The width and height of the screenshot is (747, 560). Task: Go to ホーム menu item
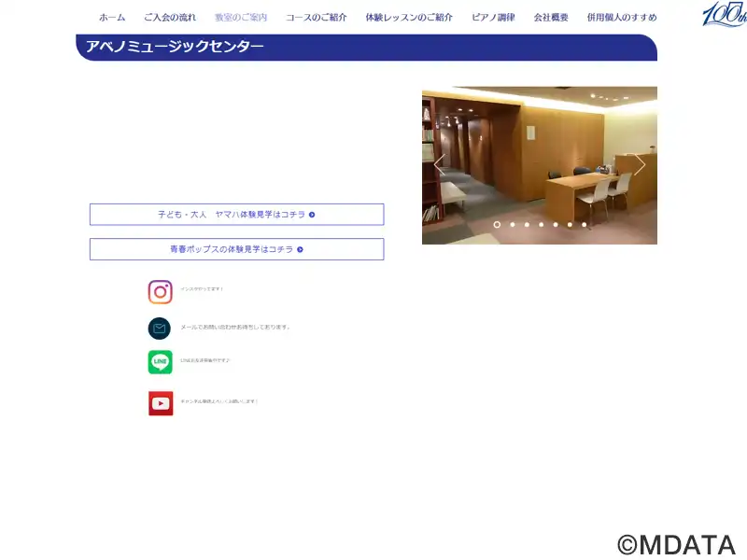(x=112, y=18)
